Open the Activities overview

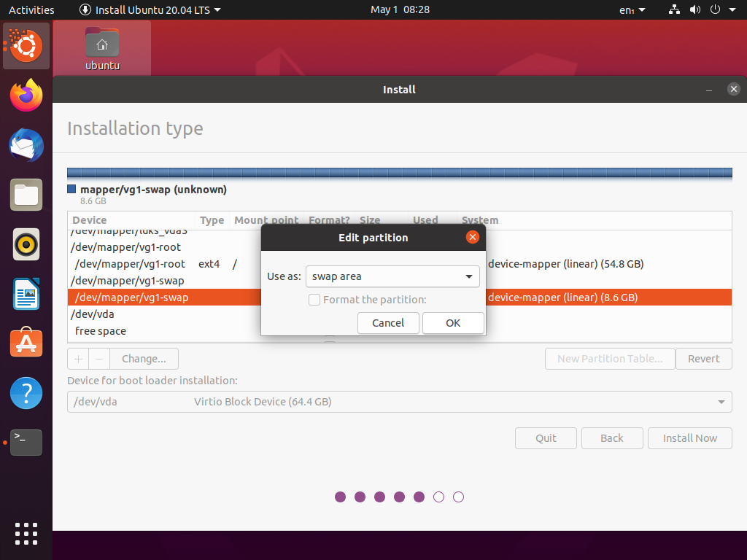[x=31, y=9]
